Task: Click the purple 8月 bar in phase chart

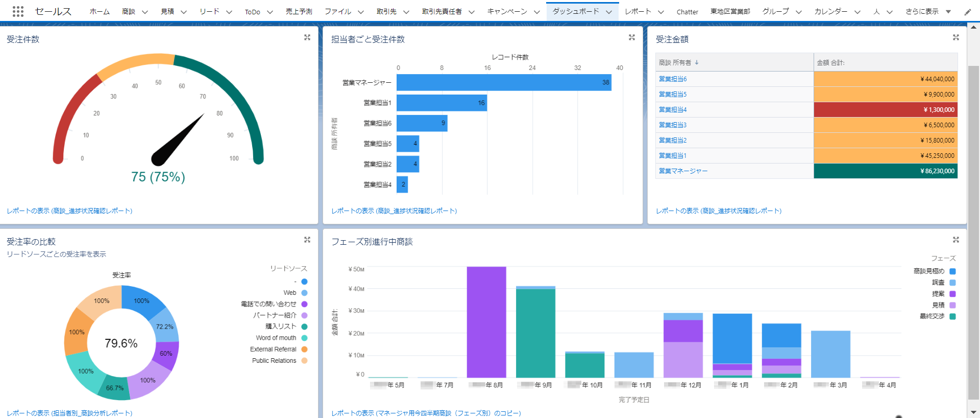Action: tap(486, 322)
